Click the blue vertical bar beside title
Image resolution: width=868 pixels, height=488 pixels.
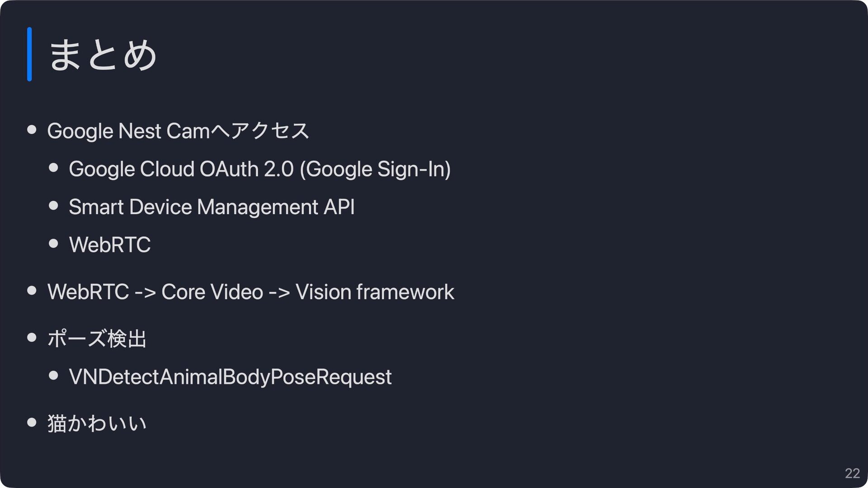pos(29,54)
